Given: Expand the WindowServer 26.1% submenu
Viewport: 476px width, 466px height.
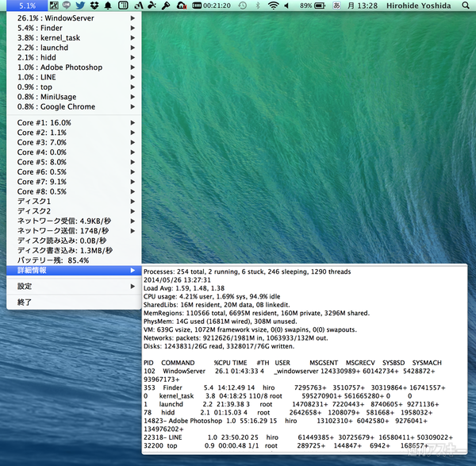Looking at the screenshot, I should click(x=74, y=18).
